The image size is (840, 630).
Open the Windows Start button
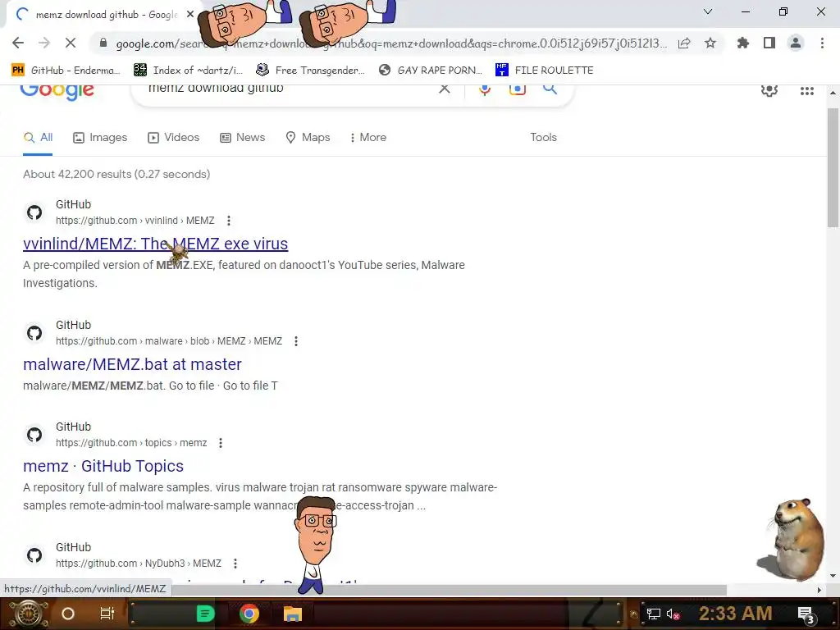click(x=28, y=614)
